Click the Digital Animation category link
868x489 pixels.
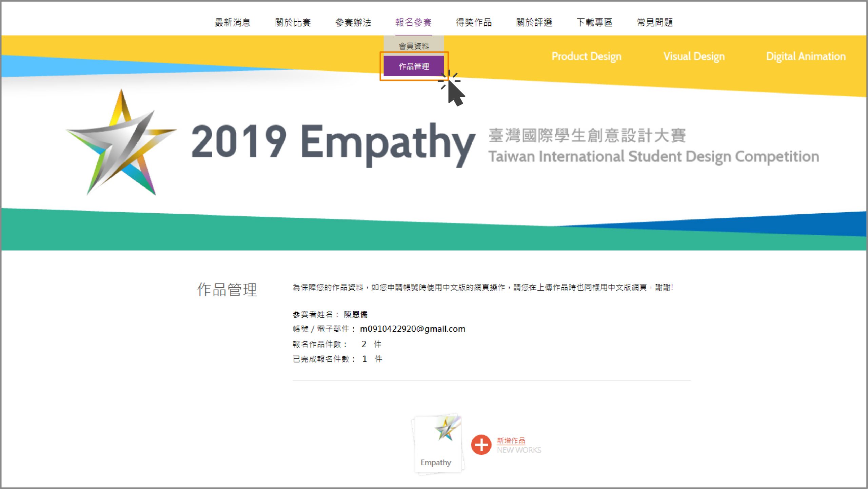pyautogui.click(x=806, y=56)
